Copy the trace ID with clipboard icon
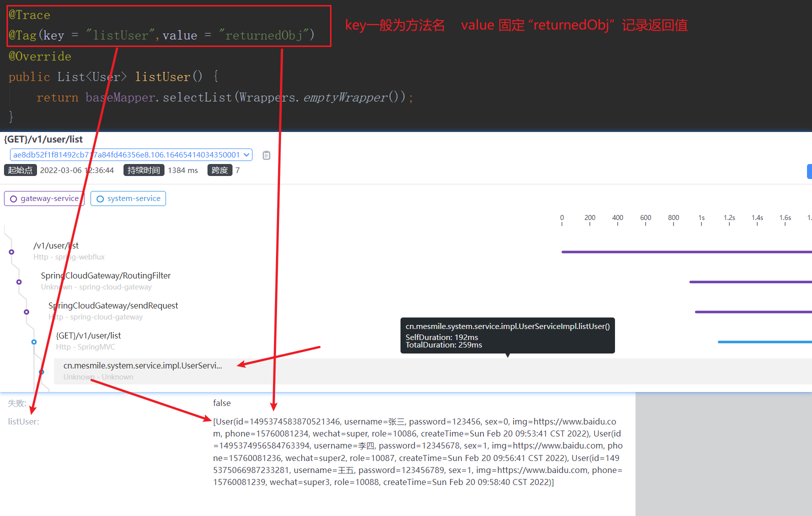Image resolution: width=812 pixels, height=516 pixels. tap(266, 155)
